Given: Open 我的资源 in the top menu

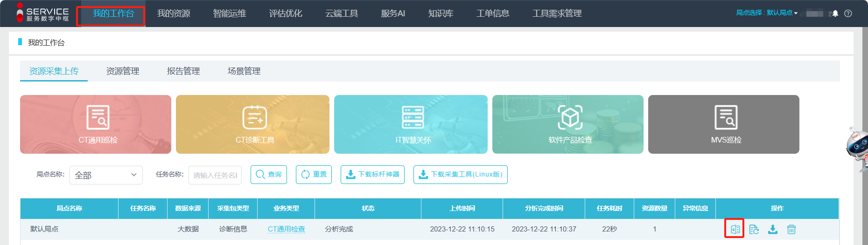Looking at the screenshot, I should pyautogui.click(x=174, y=14).
